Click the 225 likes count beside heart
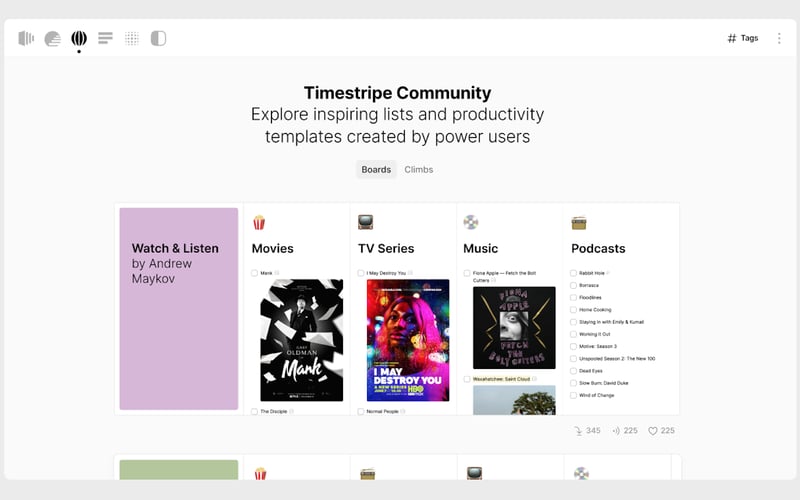This screenshot has width=800, height=500. point(667,431)
